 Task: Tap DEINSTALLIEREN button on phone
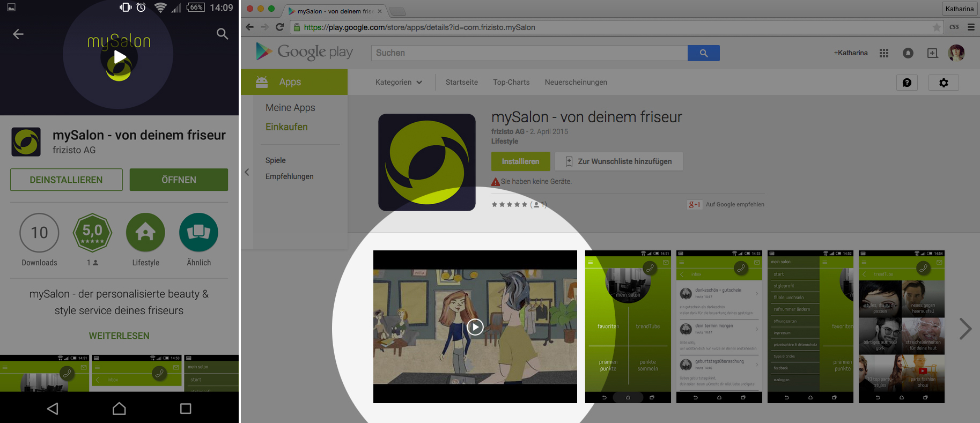67,180
